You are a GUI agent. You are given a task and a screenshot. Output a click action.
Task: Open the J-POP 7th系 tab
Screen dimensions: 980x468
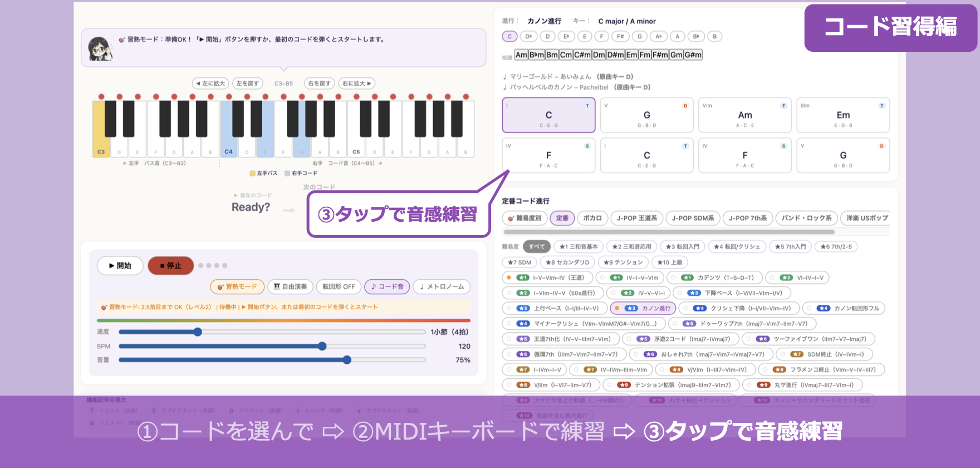(x=748, y=218)
